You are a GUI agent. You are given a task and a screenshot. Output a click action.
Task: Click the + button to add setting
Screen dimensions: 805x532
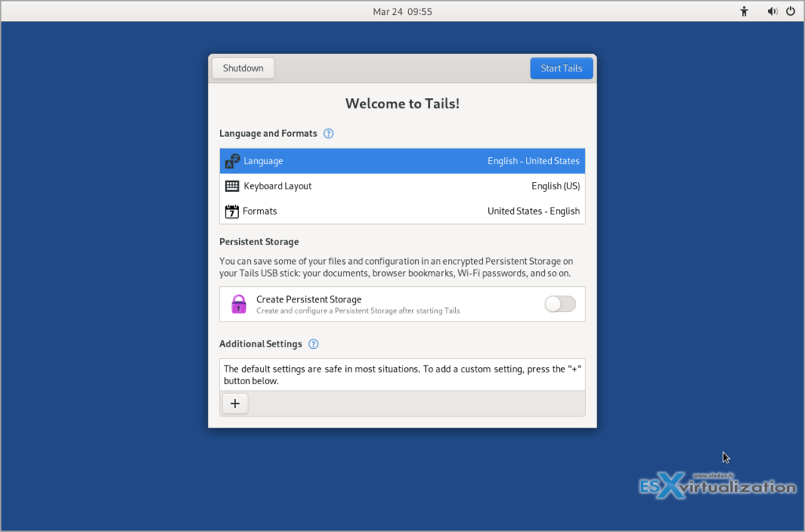[x=234, y=403]
